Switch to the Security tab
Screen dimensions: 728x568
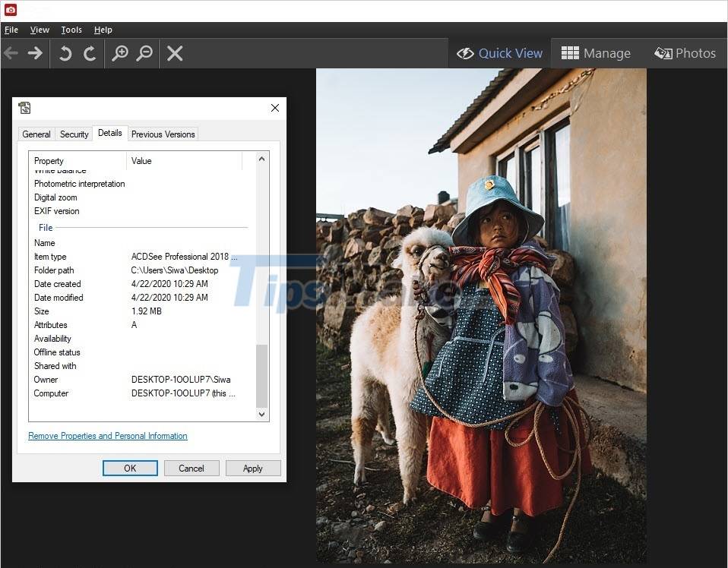(74, 134)
